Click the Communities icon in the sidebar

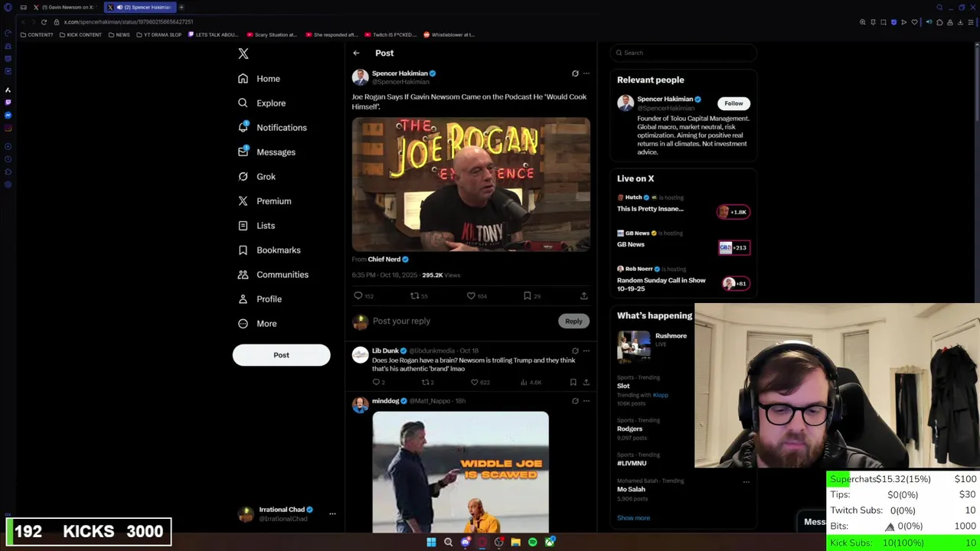pos(243,275)
